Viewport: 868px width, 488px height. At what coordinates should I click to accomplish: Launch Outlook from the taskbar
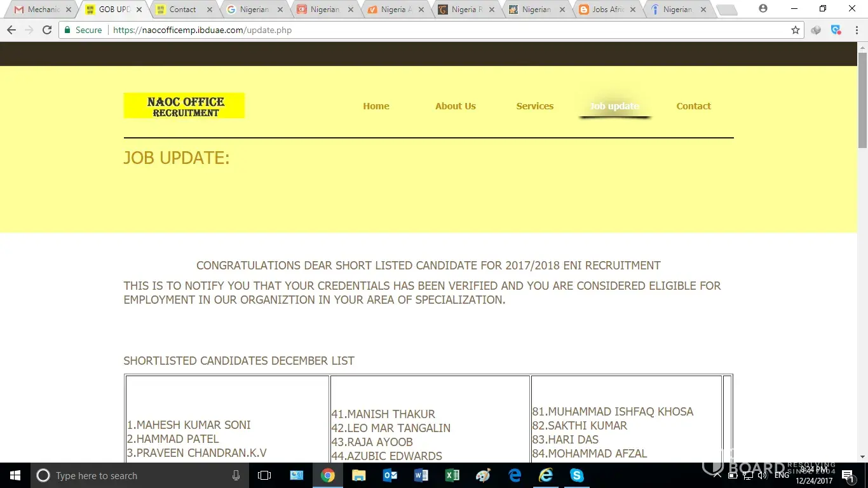point(390,475)
